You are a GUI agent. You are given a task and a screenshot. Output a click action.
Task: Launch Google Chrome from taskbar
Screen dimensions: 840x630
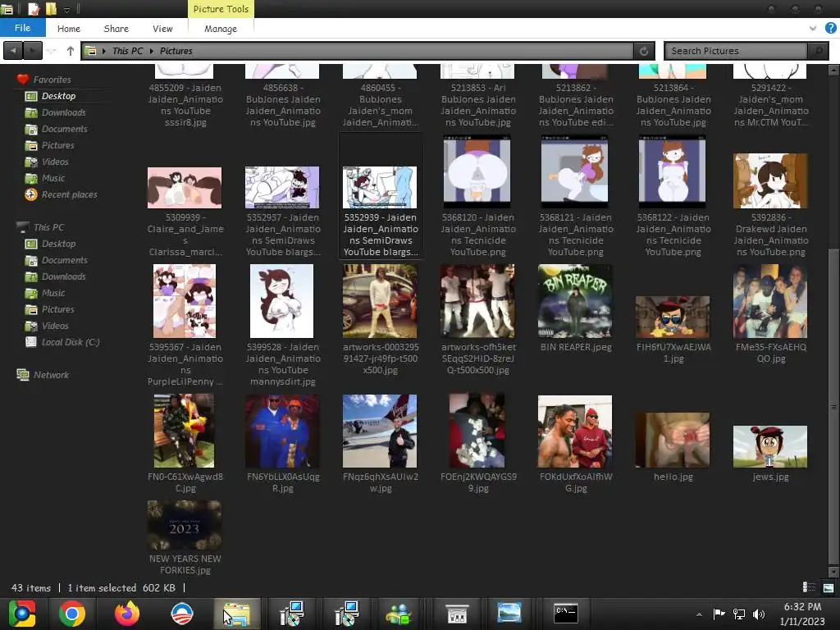(72, 614)
